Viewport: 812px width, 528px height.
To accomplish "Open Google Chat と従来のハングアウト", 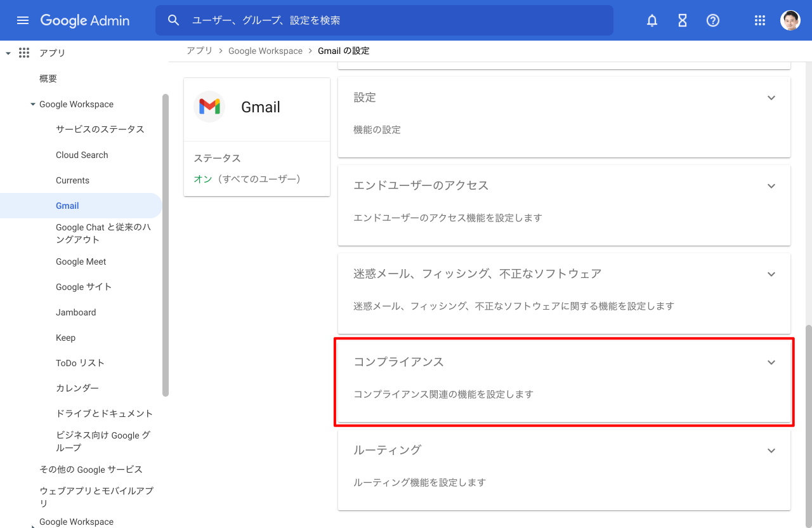I will pos(103,234).
